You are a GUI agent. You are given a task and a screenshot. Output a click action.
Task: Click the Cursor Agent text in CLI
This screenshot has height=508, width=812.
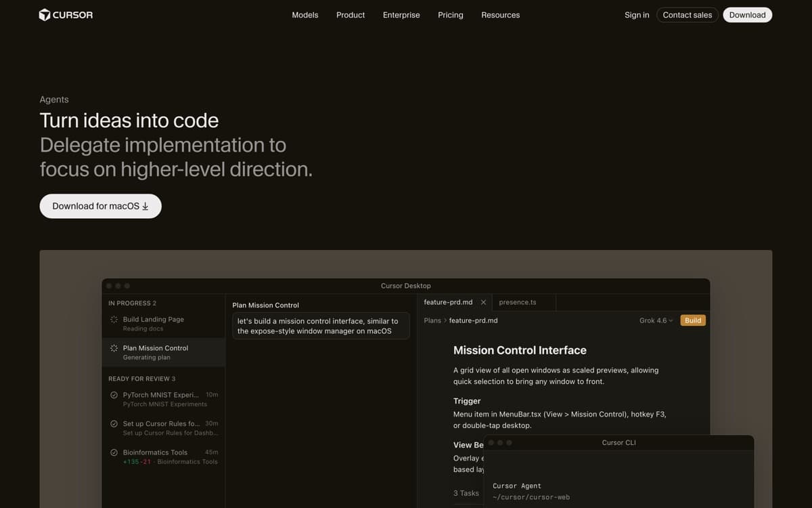pyautogui.click(x=517, y=486)
